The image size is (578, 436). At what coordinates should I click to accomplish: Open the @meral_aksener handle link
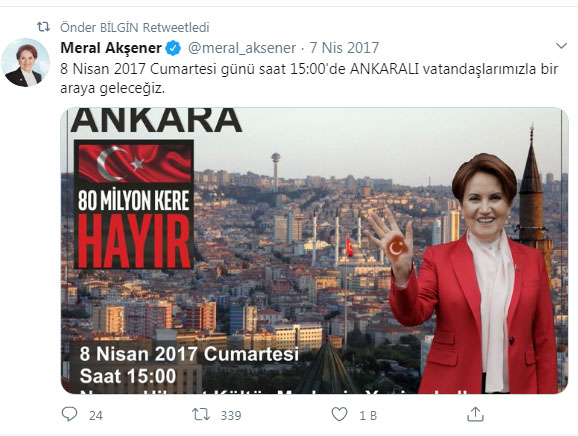pyautogui.click(x=242, y=48)
